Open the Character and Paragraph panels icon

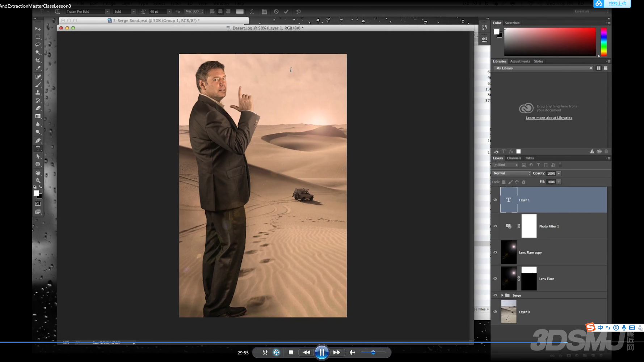pyautogui.click(x=264, y=12)
